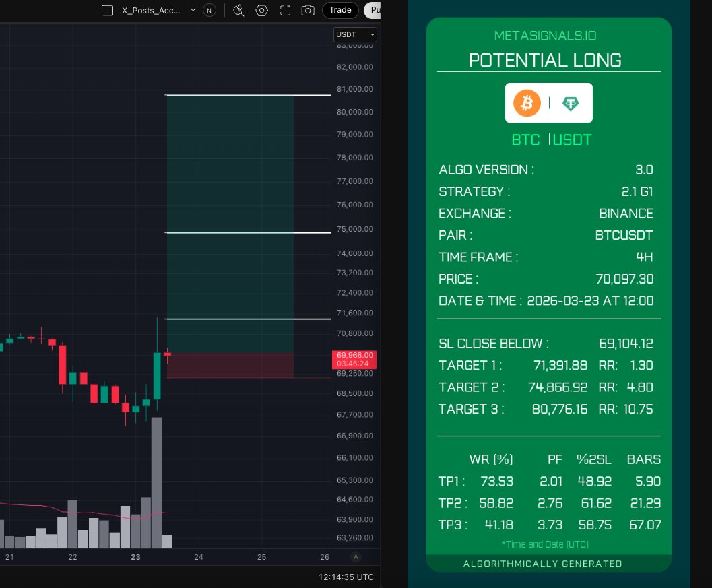Click date label 25 on time axis

point(261,557)
